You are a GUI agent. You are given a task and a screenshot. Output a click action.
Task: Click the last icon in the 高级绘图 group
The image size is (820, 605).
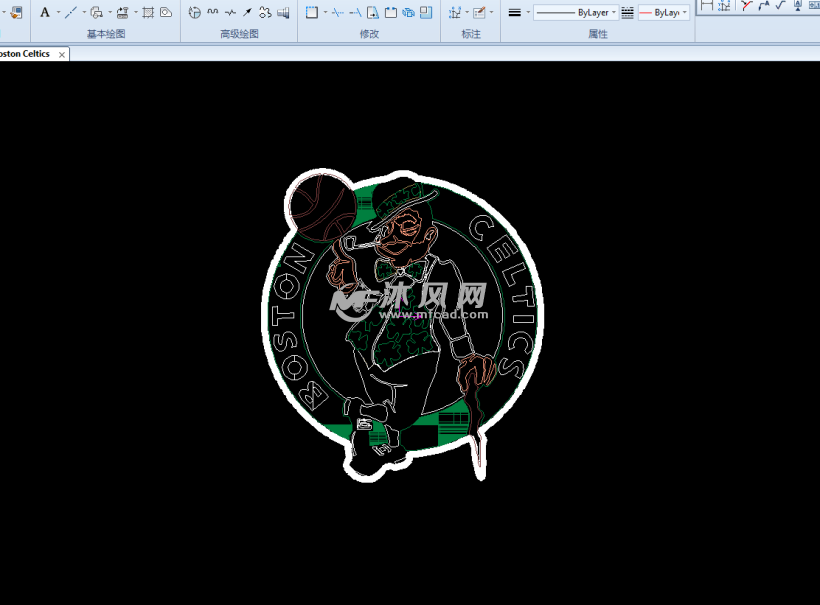(x=283, y=12)
